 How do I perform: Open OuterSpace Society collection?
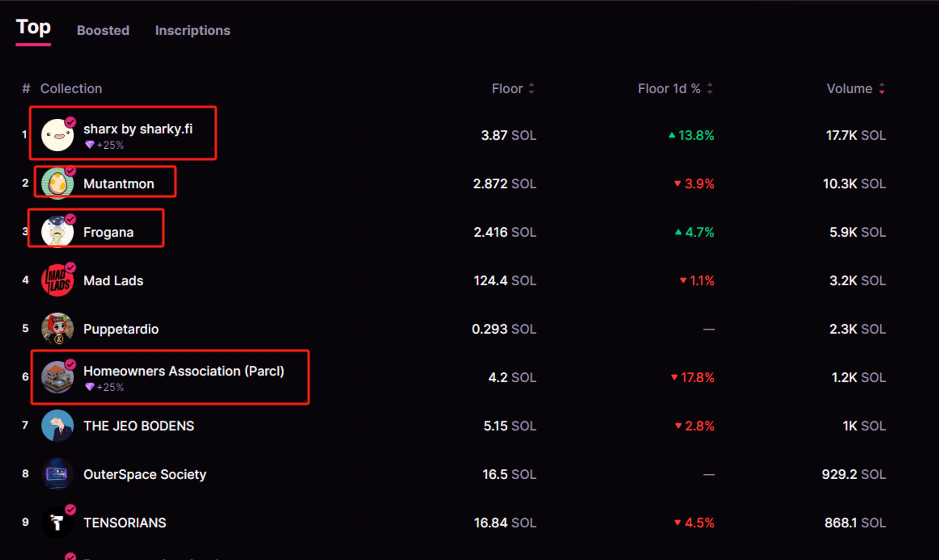pyautogui.click(x=145, y=475)
